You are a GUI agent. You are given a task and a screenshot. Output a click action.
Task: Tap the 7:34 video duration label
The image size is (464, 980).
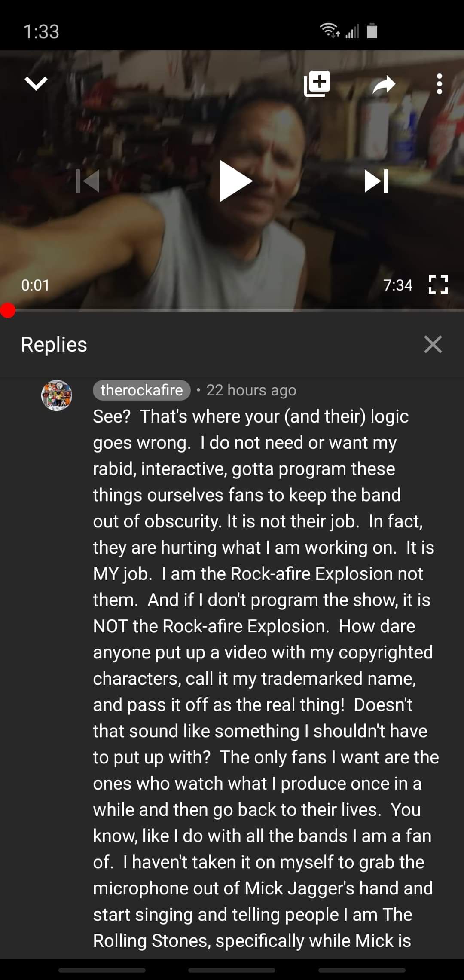pyautogui.click(x=398, y=285)
